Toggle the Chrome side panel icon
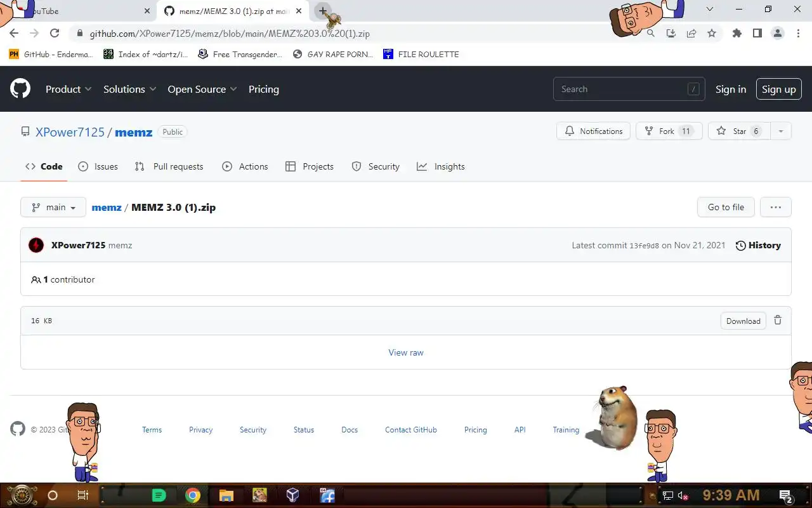The height and width of the screenshot is (508, 812). coord(757,34)
